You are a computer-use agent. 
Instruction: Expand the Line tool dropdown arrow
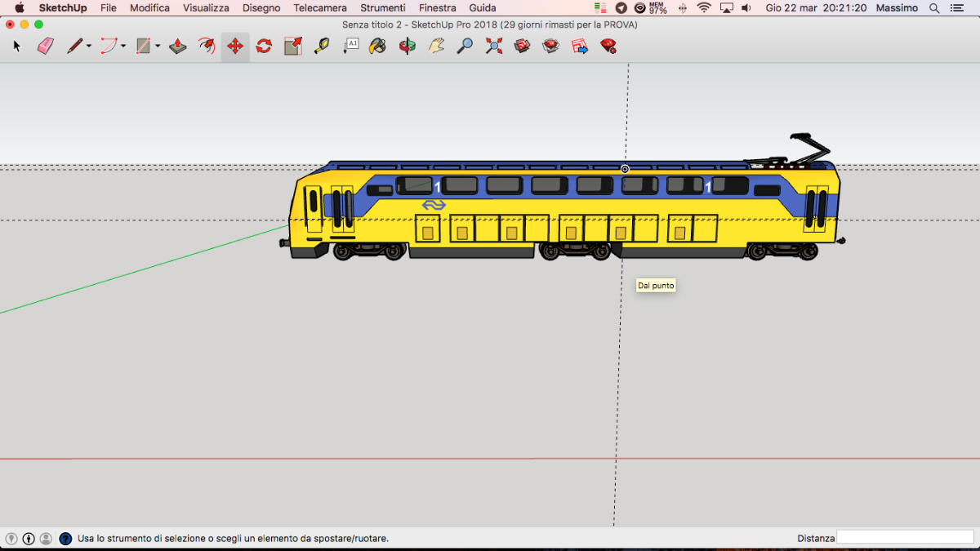click(x=89, y=47)
